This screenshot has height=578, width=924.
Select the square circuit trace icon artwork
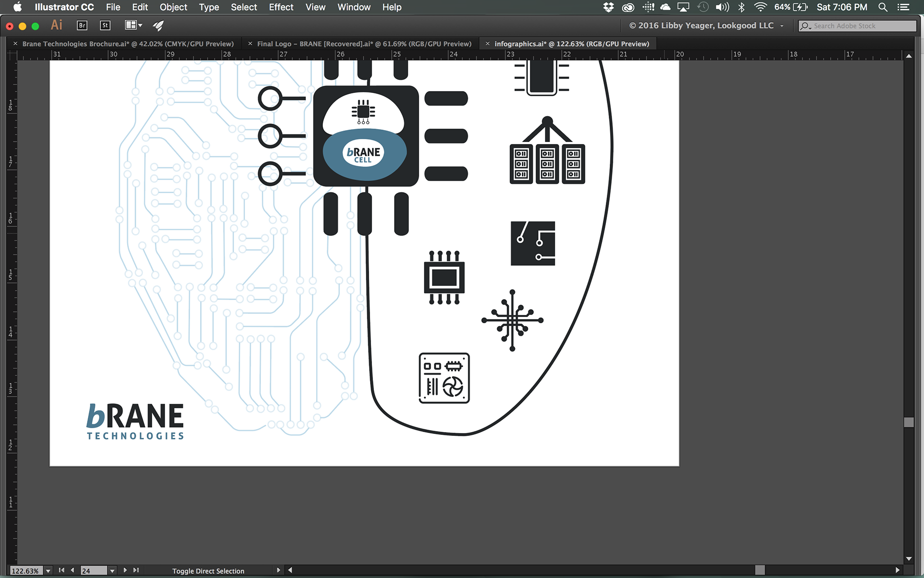point(533,243)
